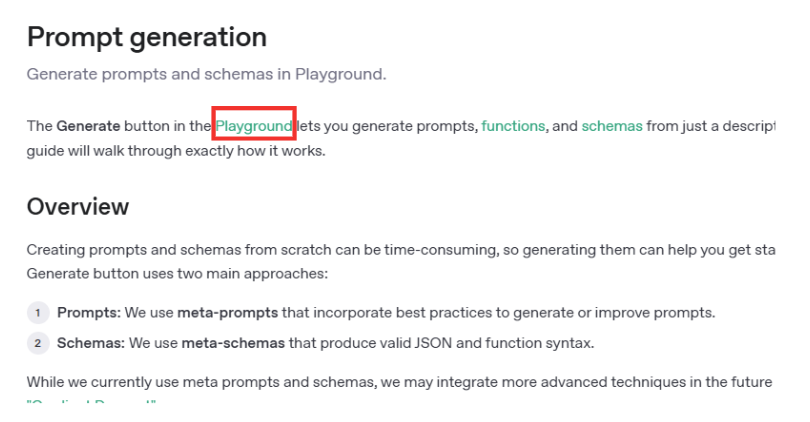Image resolution: width=810 pixels, height=422 pixels.
Task: Click the subtitle about generating prompts in Playground
Action: click(206, 75)
